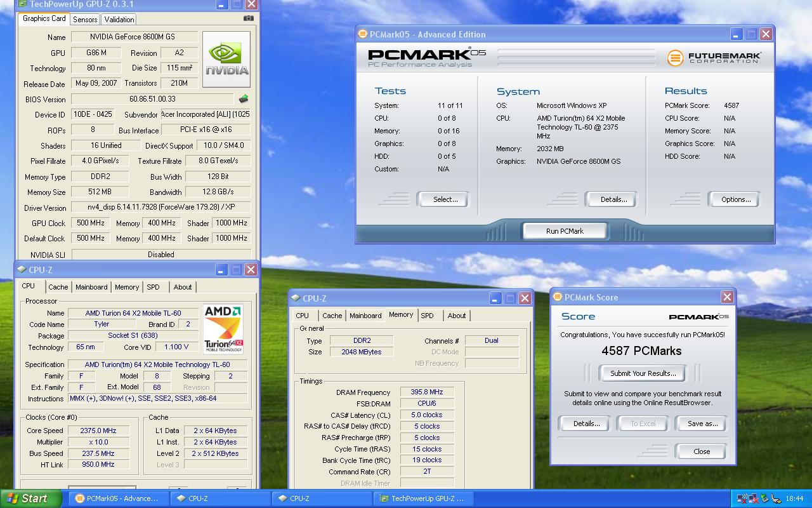This screenshot has width=812, height=508.
Task: Open About tab in Memory CPU-Z window
Action: (457, 316)
